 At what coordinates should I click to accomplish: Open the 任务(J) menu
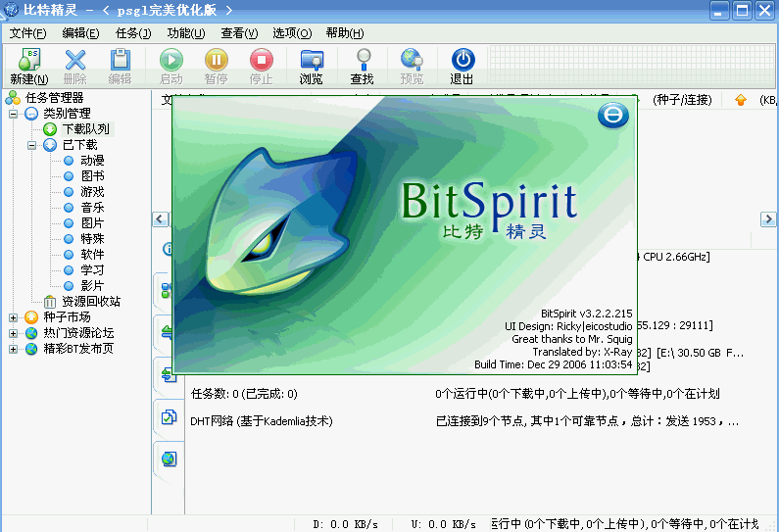(133, 33)
